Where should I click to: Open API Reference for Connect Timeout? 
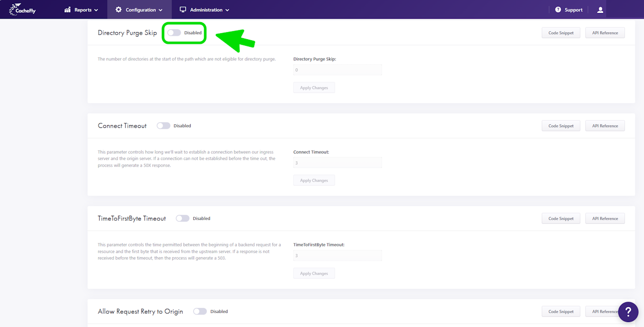[605, 126]
